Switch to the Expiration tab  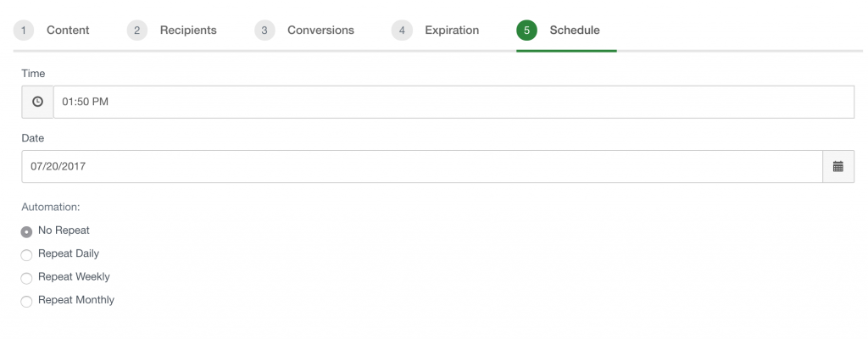pos(452,31)
